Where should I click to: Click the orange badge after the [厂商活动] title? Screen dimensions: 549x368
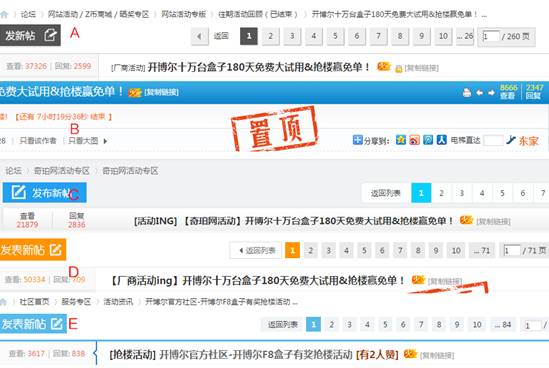point(384,66)
